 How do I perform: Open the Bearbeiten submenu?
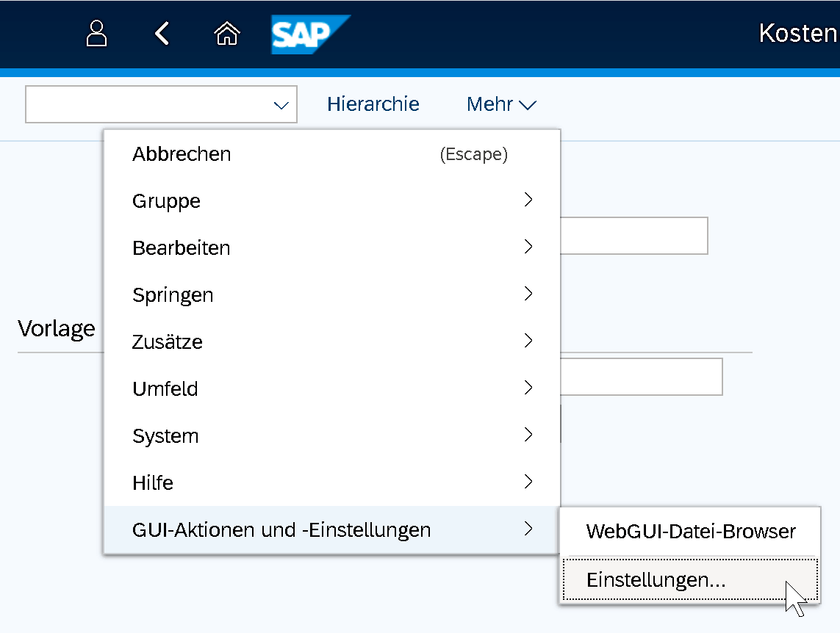pos(332,247)
